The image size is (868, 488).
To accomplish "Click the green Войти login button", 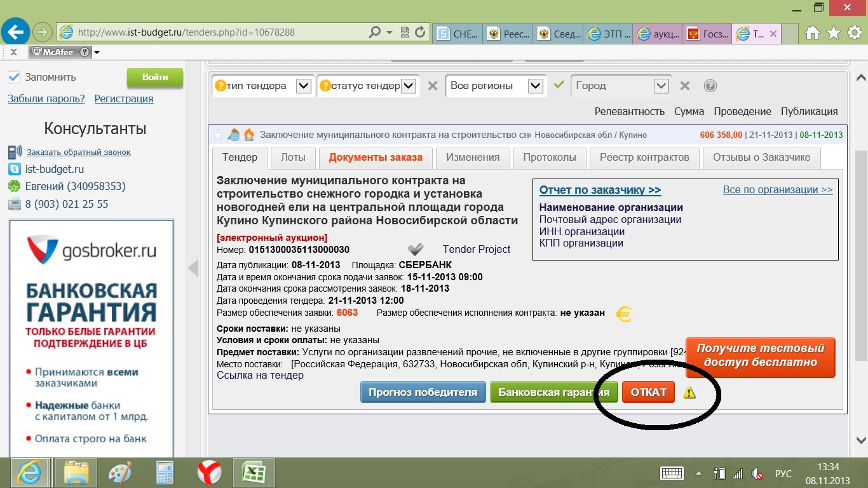I will (155, 78).
